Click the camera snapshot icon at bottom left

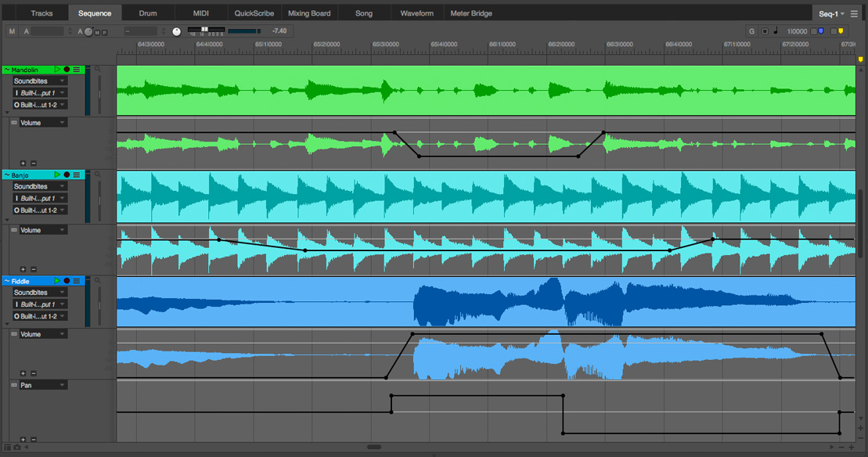17,448
